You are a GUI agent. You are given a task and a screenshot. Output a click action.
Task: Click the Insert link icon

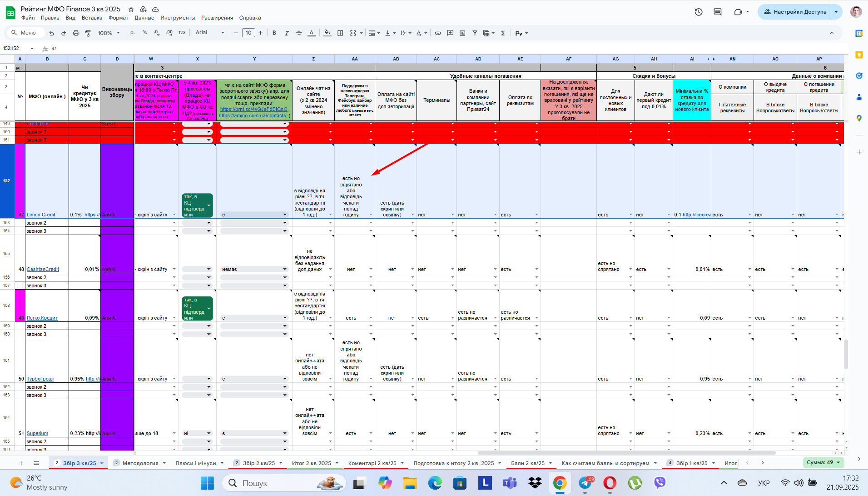tap(438, 33)
